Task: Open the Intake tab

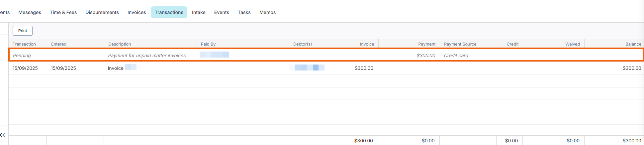Action: (x=199, y=12)
